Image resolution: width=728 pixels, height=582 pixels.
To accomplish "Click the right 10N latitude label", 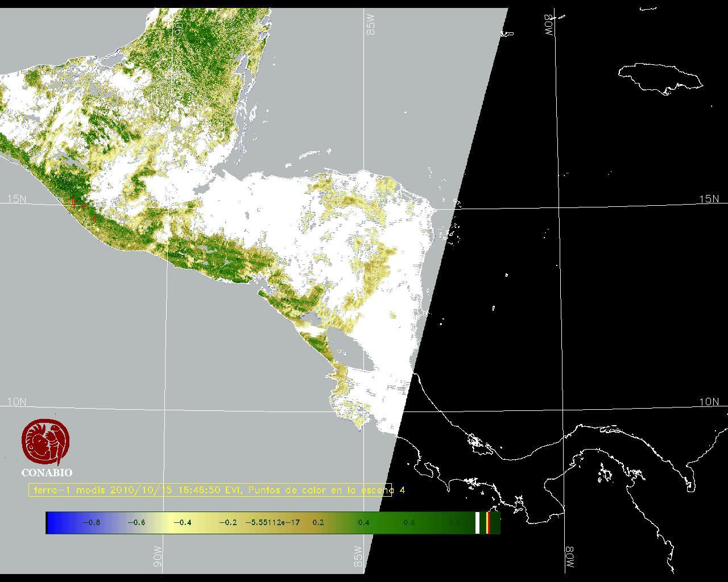I will click(709, 402).
